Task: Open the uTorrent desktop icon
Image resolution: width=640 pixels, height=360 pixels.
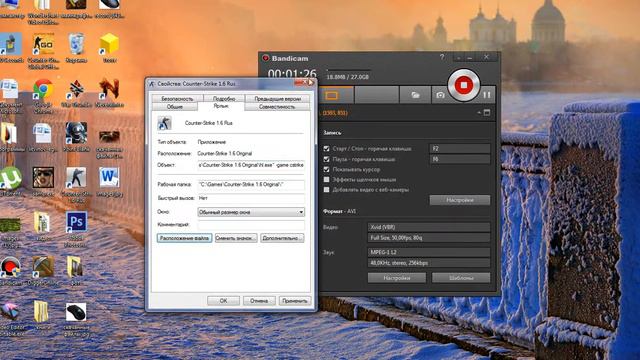Action: click(11, 178)
